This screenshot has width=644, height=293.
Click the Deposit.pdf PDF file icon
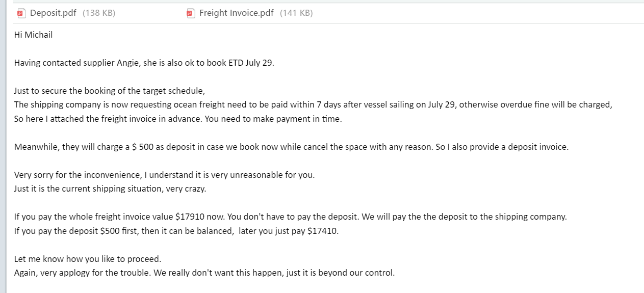(x=21, y=13)
